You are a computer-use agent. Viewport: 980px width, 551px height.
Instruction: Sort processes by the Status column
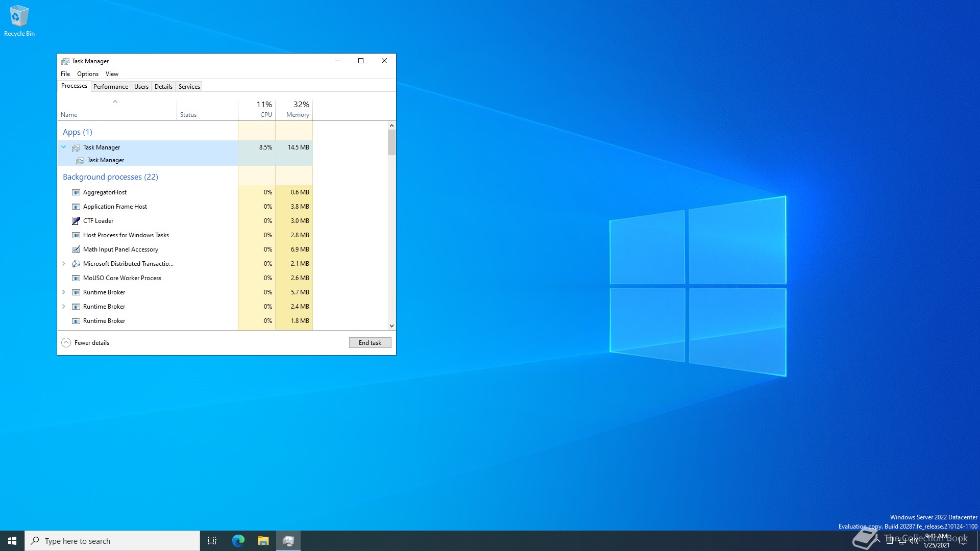207,109
